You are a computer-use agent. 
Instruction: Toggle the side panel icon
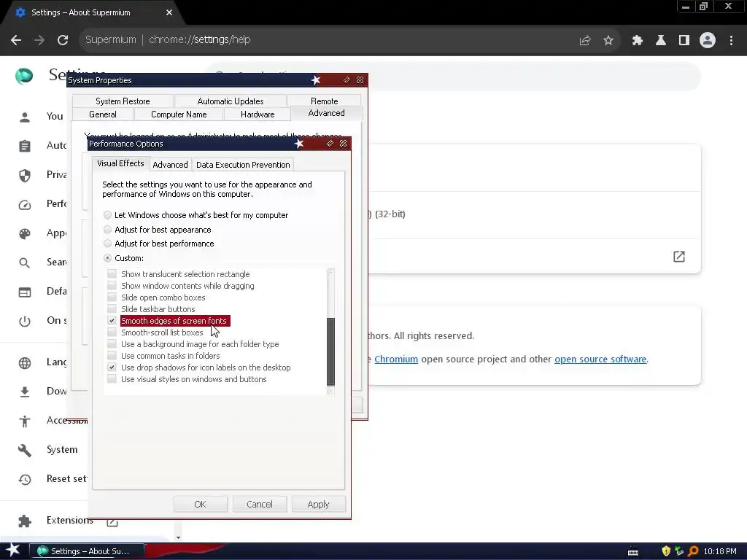pos(684,41)
